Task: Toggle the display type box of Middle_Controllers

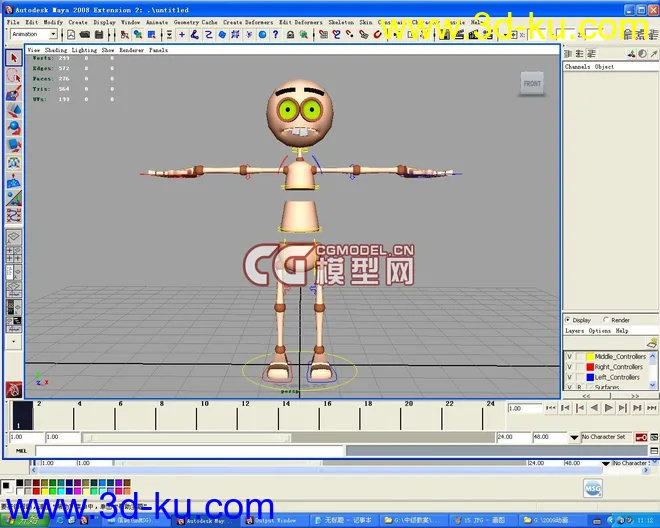Action: tap(580, 357)
